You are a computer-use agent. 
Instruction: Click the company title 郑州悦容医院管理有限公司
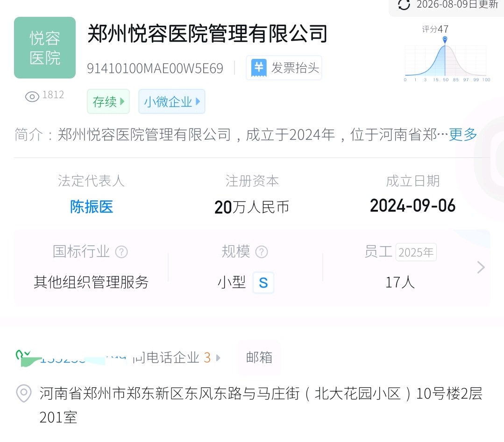(x=207, y=34)
